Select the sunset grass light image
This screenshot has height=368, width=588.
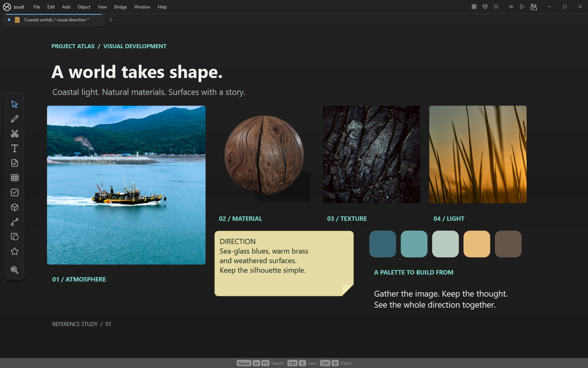pos(478,155)
